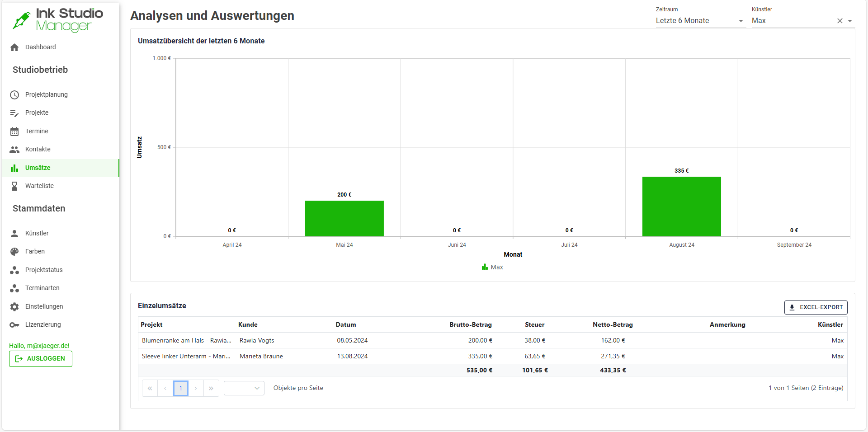
Task: Open Termine menu item
Action: 61,131
